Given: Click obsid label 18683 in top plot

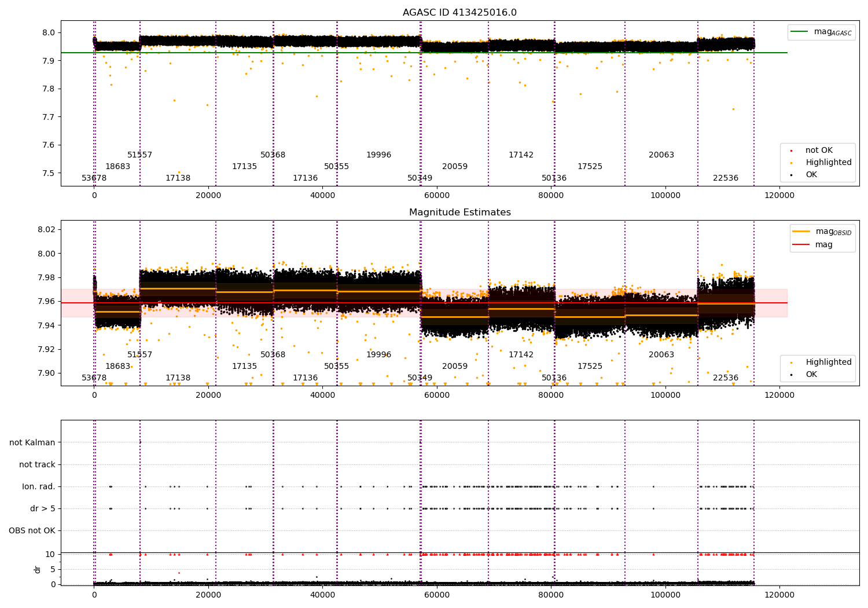Looking at the screenshot, I should click(x=117, y=167).
